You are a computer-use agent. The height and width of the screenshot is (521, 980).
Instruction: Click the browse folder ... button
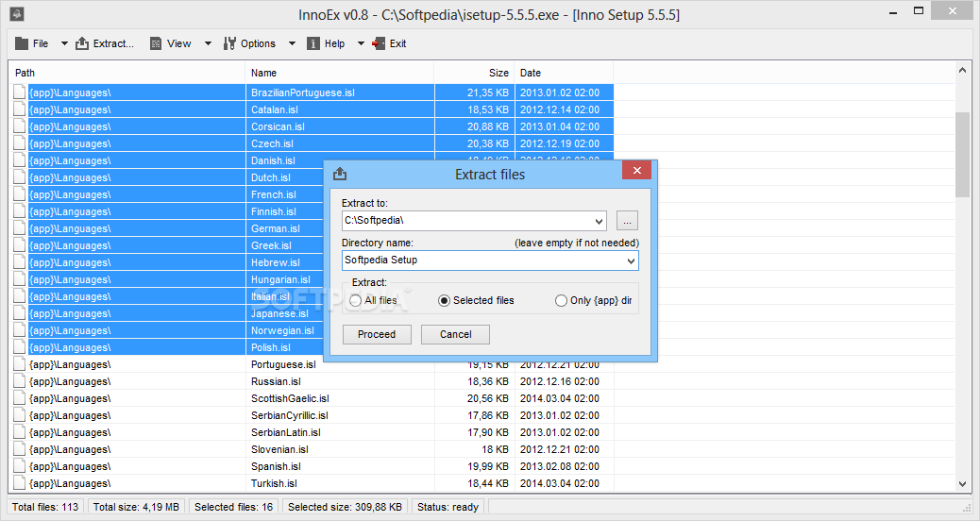[x=627, y=221]
